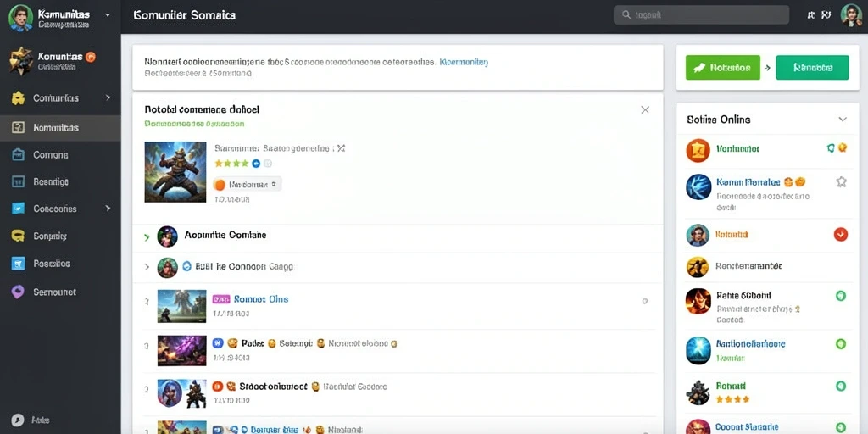Click the four-star rating on featured card
This screenshot has height=434, width=868.
231,164
